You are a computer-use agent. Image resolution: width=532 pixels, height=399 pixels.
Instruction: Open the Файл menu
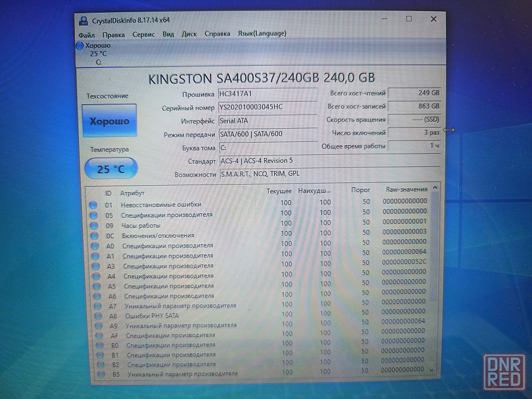tap(87, 35)
